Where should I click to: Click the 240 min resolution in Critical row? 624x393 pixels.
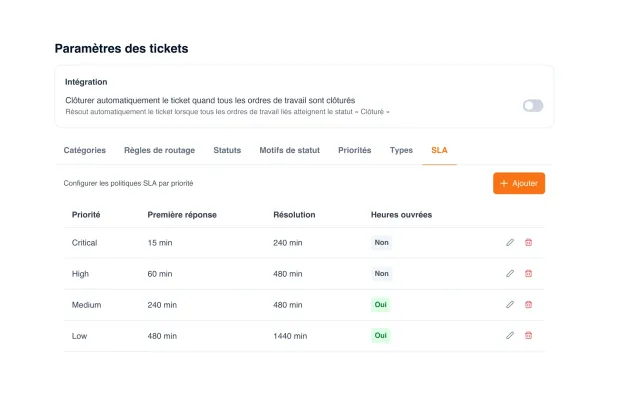tap(288, 243)
